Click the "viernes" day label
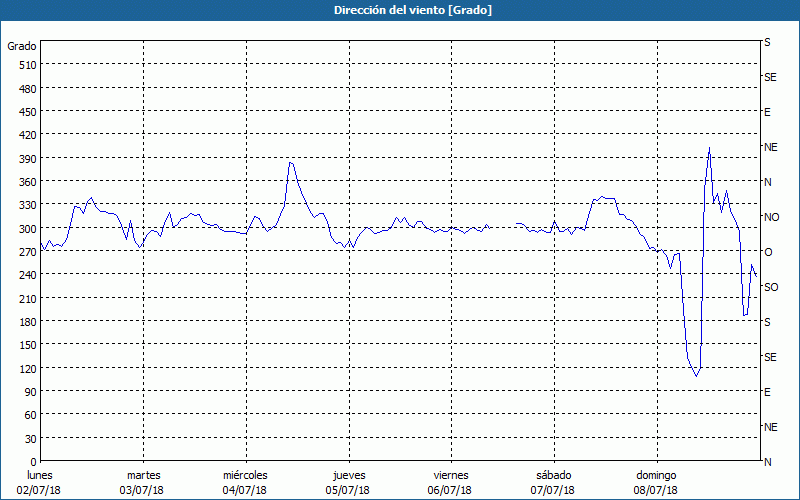Image resolution: width=800 pixels, height=500 pixels. pos(451,475)
